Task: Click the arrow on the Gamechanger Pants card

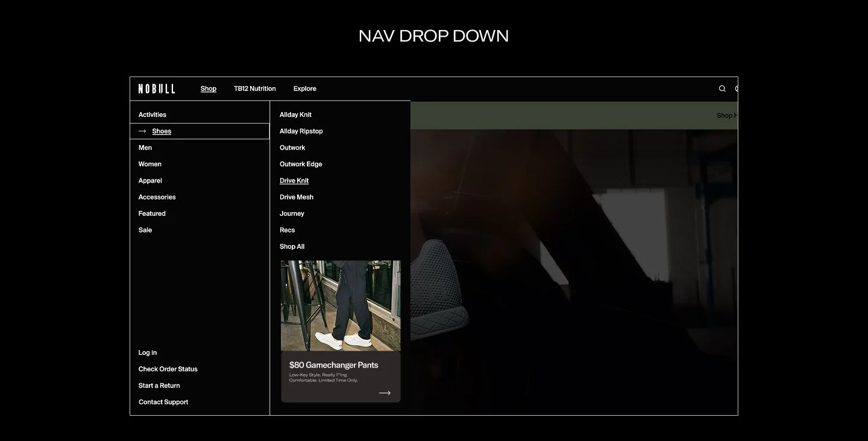Action: [x=385, y=393]
